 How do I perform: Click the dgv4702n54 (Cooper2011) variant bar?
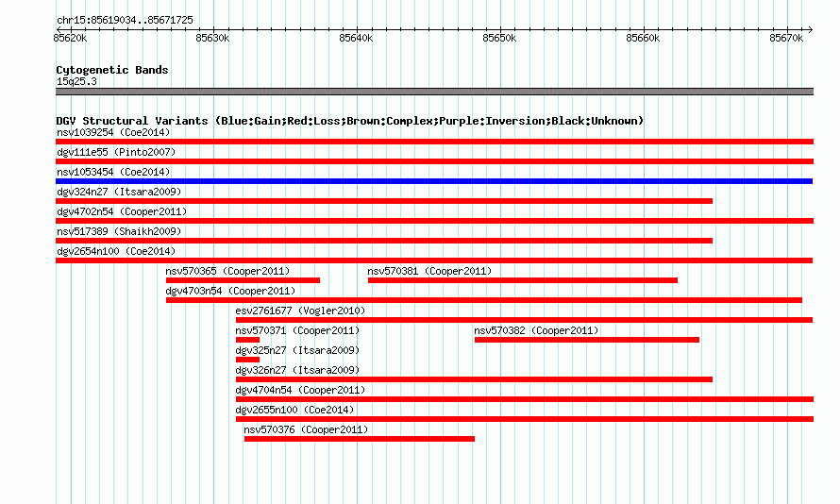click(x=434, y=221)
